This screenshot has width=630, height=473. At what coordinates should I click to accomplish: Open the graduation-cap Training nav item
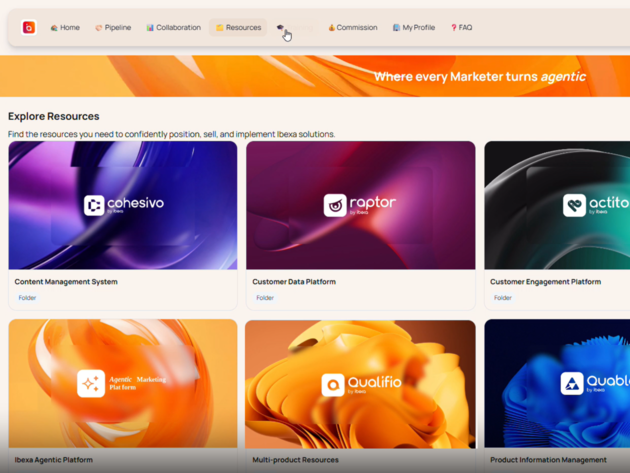295,28
